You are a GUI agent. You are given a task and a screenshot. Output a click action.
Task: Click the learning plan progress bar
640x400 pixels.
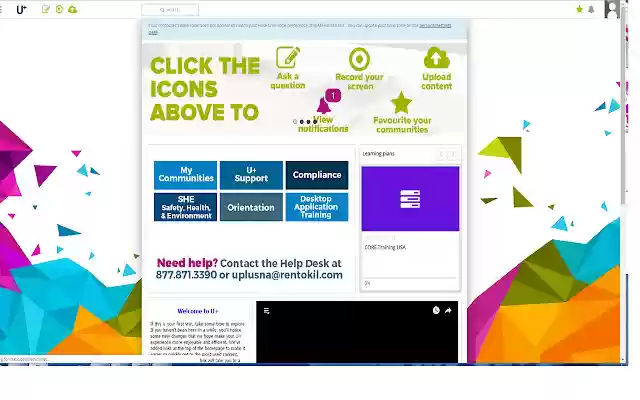click(x=410, y=278)
